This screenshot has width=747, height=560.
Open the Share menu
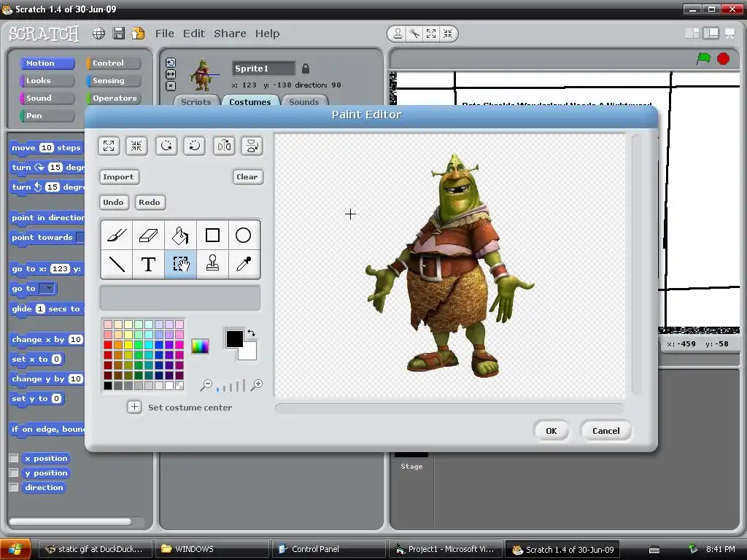230,34
